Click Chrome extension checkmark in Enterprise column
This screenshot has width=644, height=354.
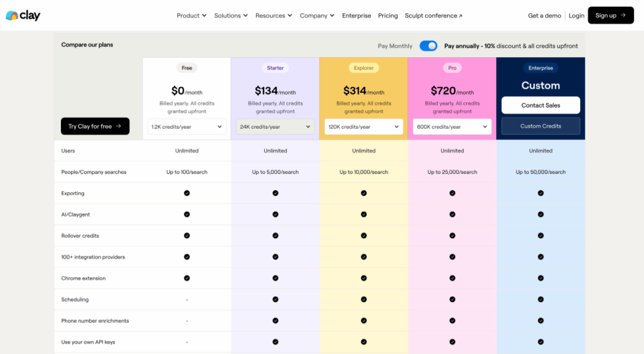click(541, 278)
